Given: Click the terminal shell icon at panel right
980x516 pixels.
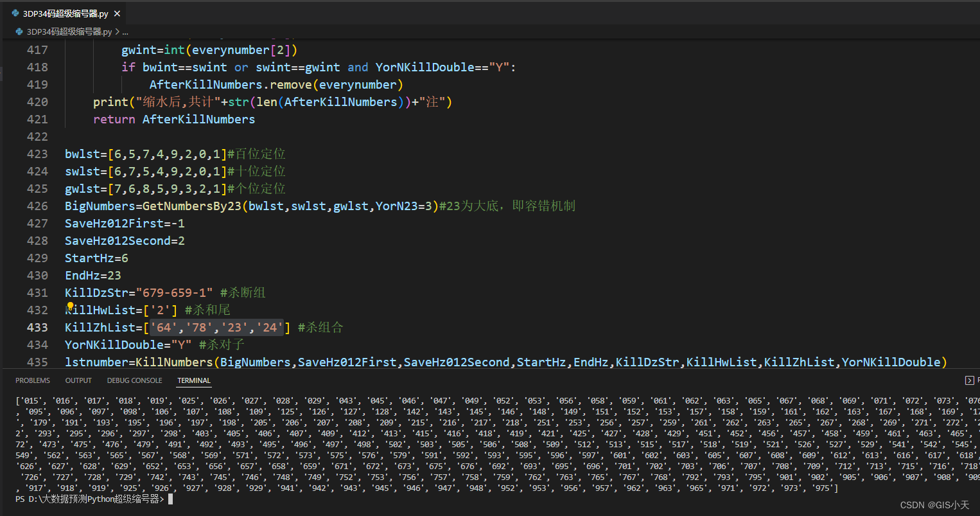Looking at the screenshot, I should 970,380.
